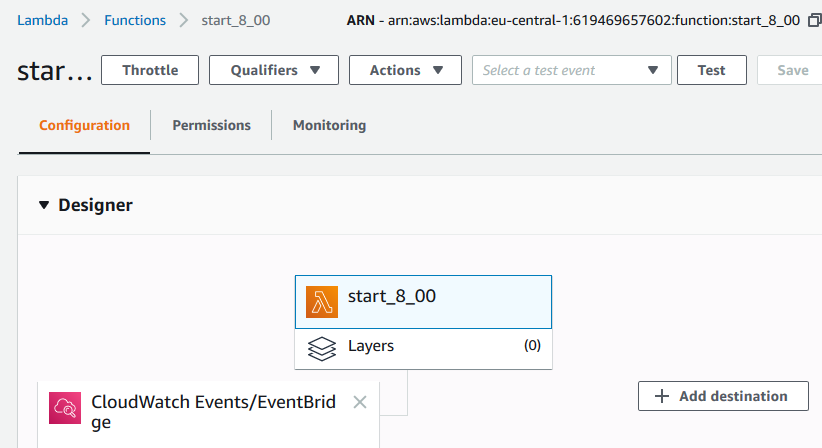
Task: Select the Layers (0) row
Action: point(423,348)
